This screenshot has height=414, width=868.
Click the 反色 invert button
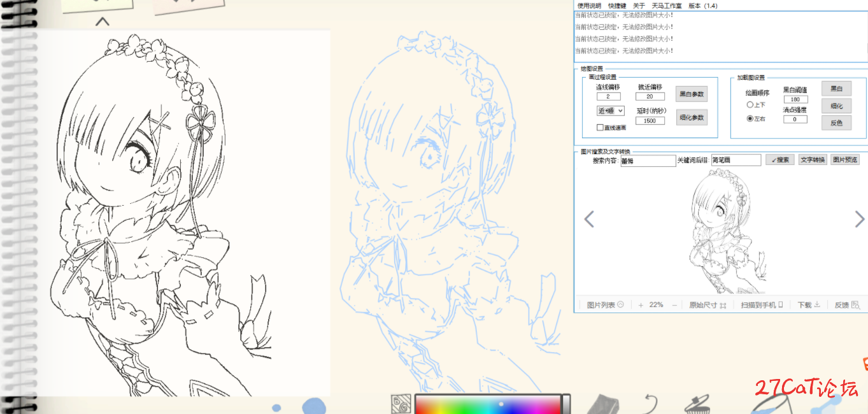coord(836,123)
